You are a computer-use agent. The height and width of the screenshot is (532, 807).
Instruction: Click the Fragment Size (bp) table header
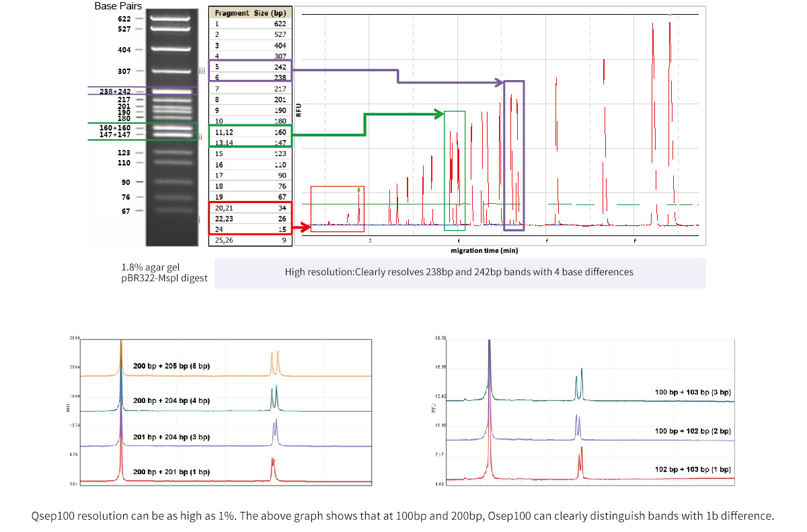(x=250, y=13)
